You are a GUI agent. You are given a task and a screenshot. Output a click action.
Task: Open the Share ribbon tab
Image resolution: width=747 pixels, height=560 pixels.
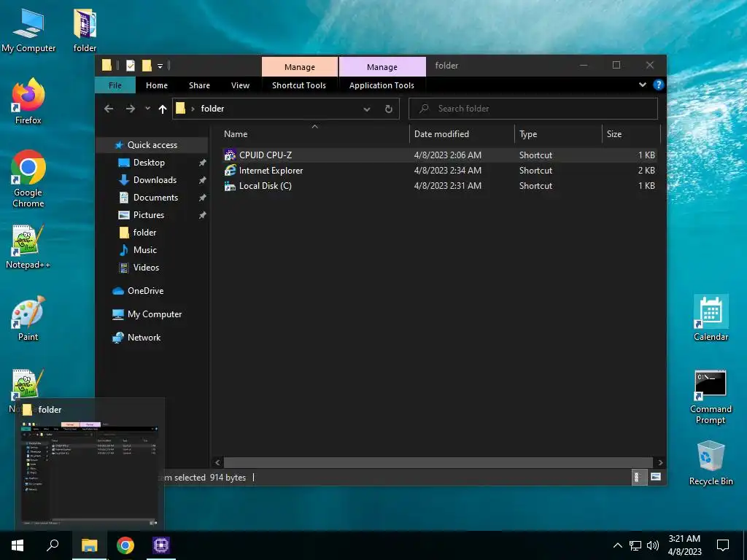click(x=199, y=85)
